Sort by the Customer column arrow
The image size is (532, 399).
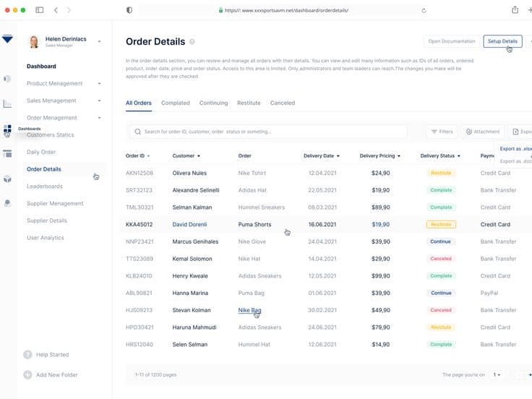pyautogui.click(x=199, y=156)
